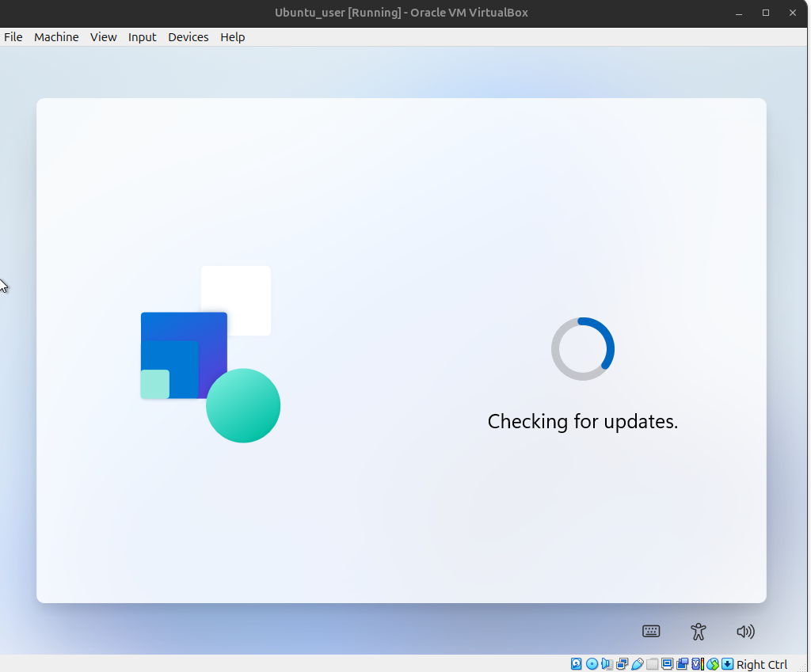The width and height of the screenshot is (811, 672).
Task: Open the Accessibility options icon
Action: [699, 631]
